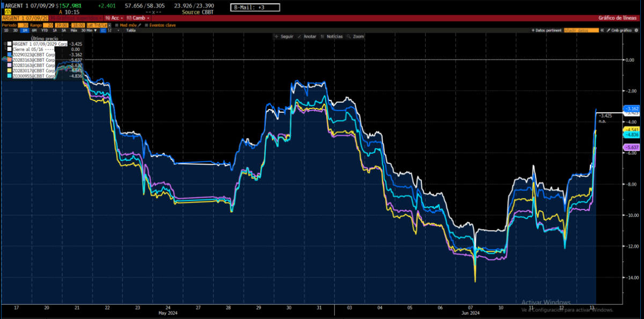This screenshot has height=319, width=644.
Task: Click the Seguir crosshair tool
Action: pos(285,37)
